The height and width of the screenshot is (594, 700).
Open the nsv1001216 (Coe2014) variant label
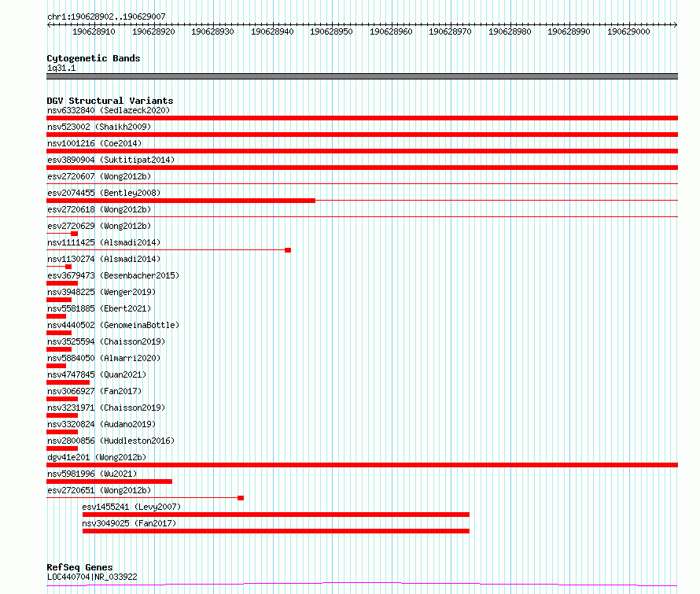point(94,143)
